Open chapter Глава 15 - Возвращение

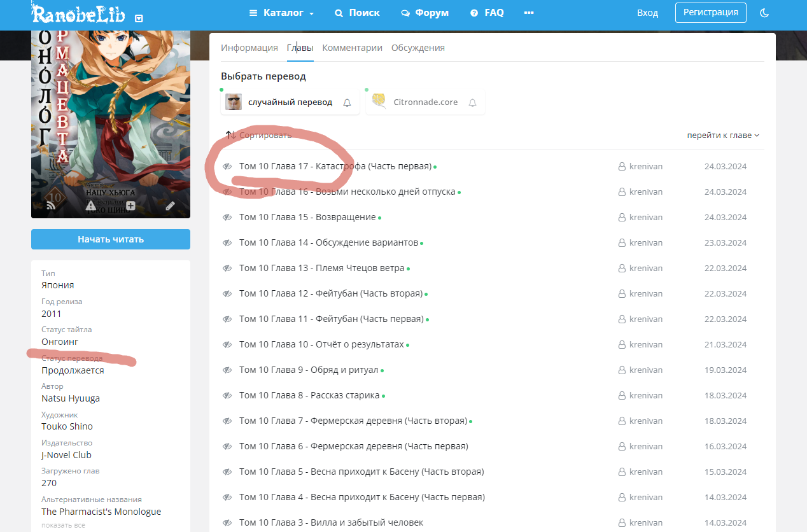(307, 217)
